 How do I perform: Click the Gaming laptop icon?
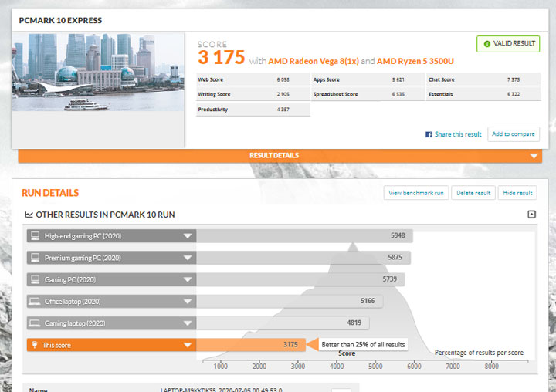(35, 323)
